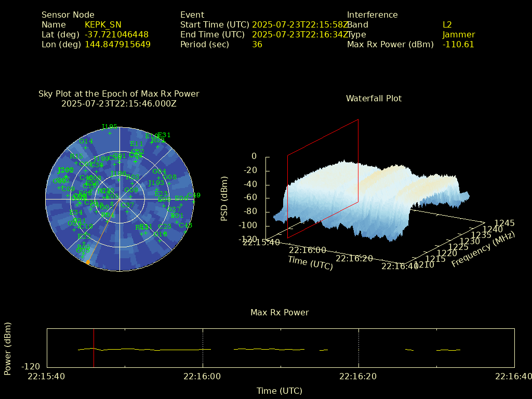Select the J193 satellite marker
532x399 pixels.
point(156,190)
